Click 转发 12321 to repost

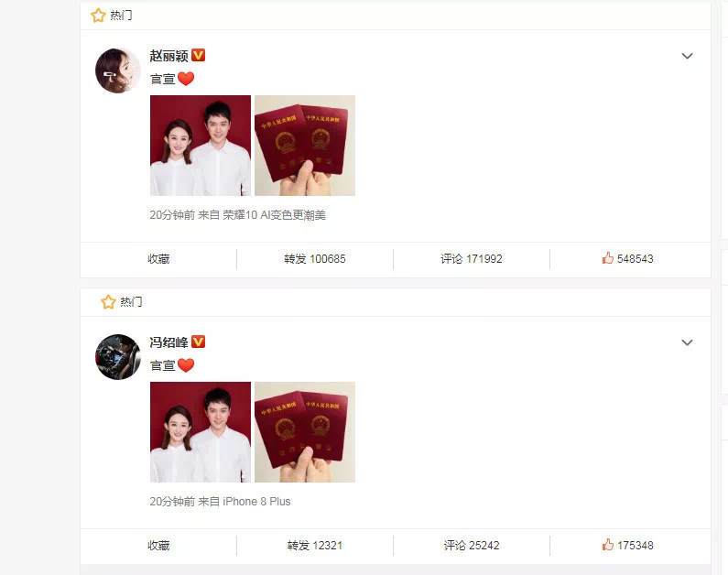[x=315, y=546]
